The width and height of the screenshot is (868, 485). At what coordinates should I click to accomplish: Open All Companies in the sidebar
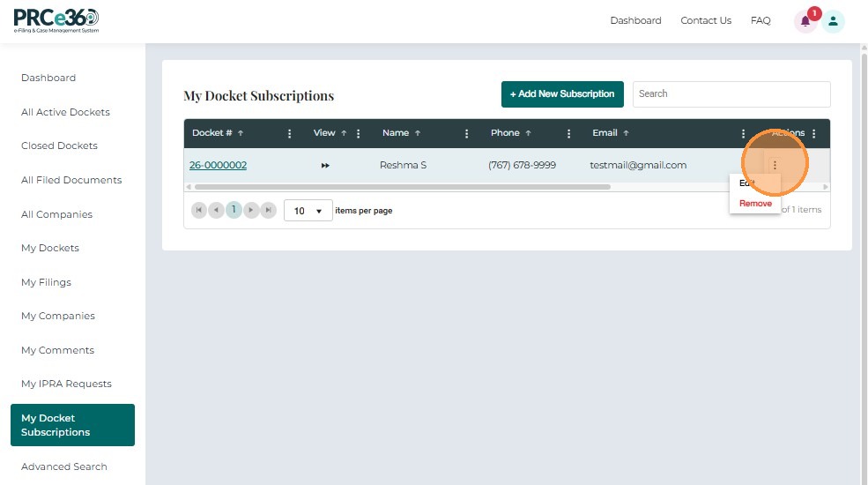[56, 214]
